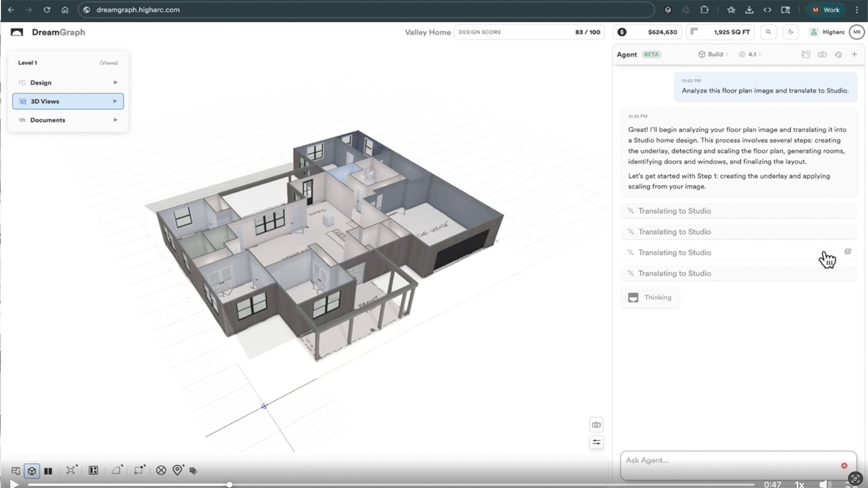Take viewport screenshot with camera button
This screenshot has height=488, width=868.
pyautogui.click(x=596, y=425)
